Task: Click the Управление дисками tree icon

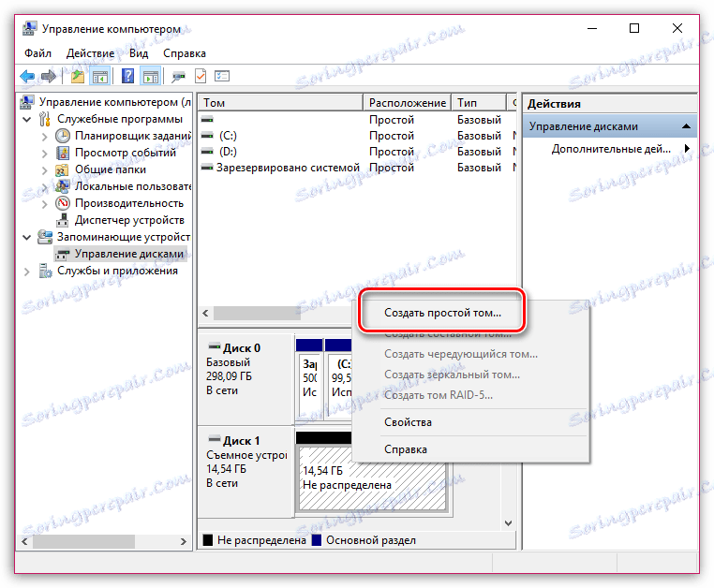Action: point(63,255)
